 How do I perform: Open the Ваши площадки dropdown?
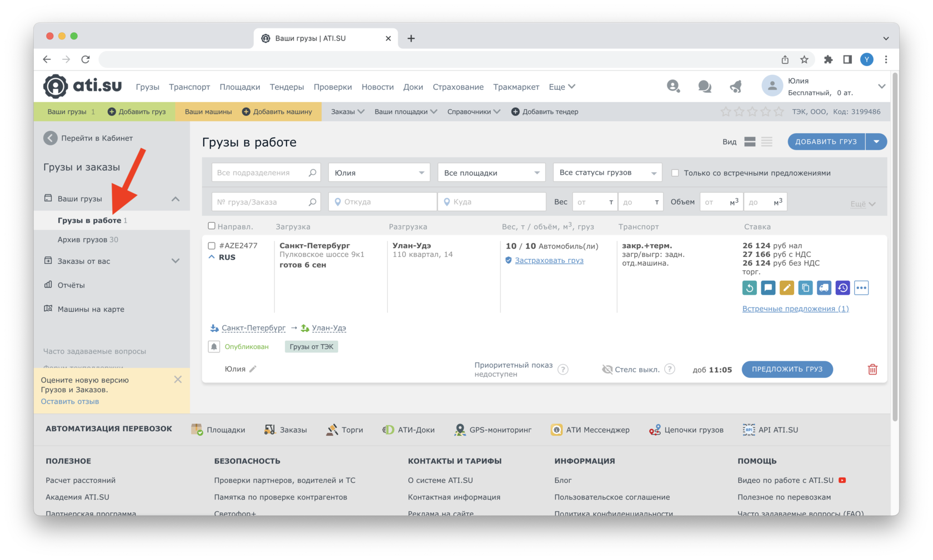tap(405, 112)
